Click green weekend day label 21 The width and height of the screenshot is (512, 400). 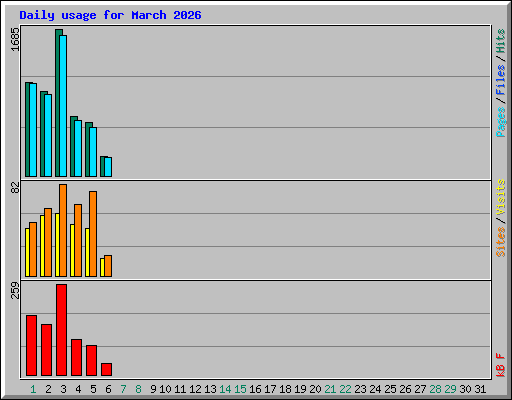[x=330, y=389]
